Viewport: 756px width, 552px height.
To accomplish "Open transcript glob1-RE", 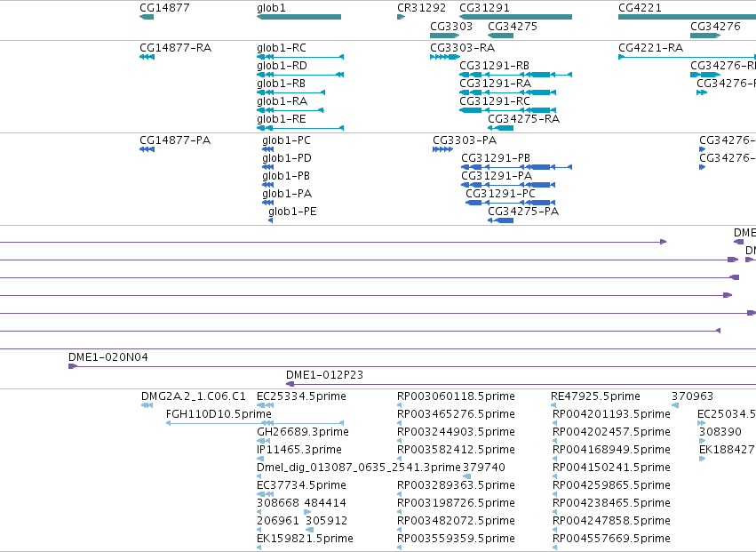I will 282,119.
